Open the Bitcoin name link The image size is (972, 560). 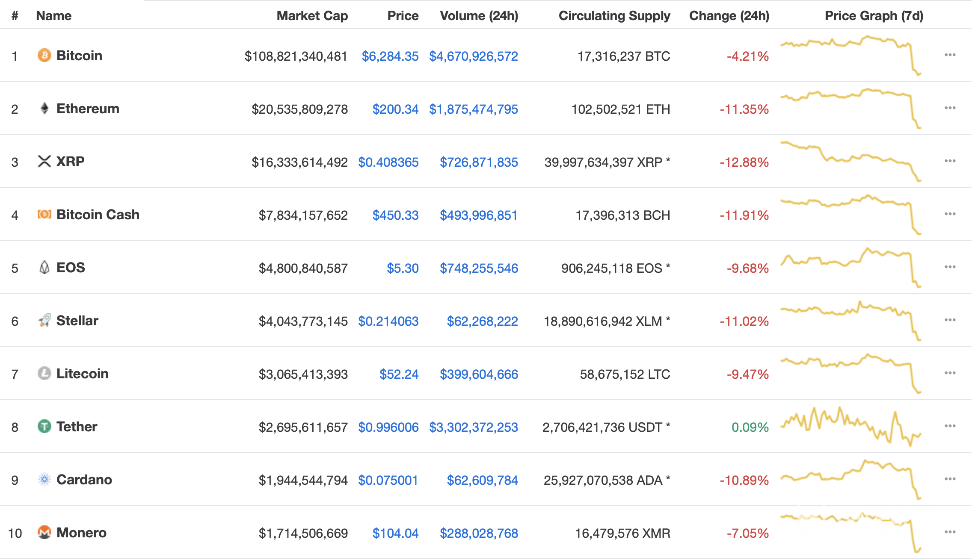click(x=79, y=56)
